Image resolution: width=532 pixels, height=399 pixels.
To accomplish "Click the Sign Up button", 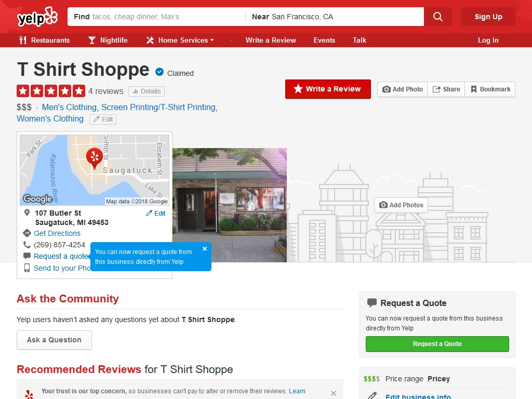I will [488, 17].
